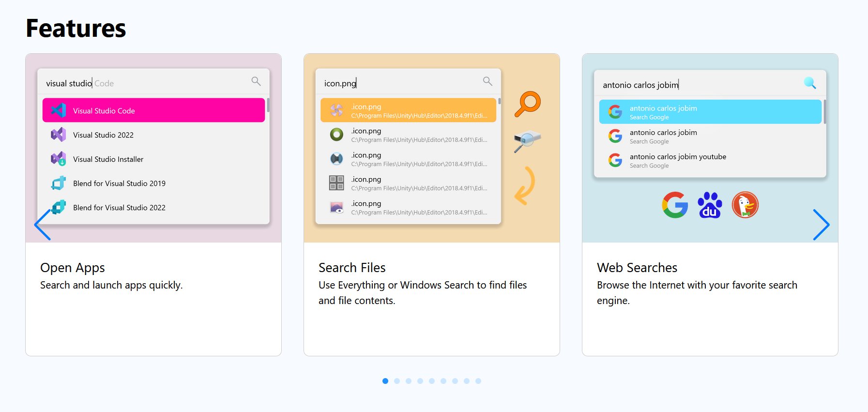Click the orange Everything magnifier icon
The image size is (868, 412).
[528, 104]
